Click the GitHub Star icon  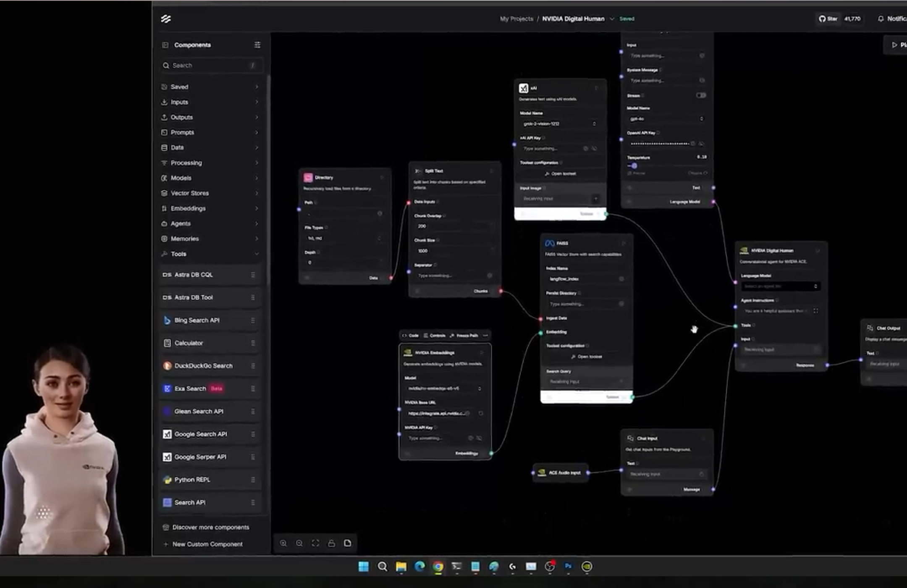[x=822, y=19]
